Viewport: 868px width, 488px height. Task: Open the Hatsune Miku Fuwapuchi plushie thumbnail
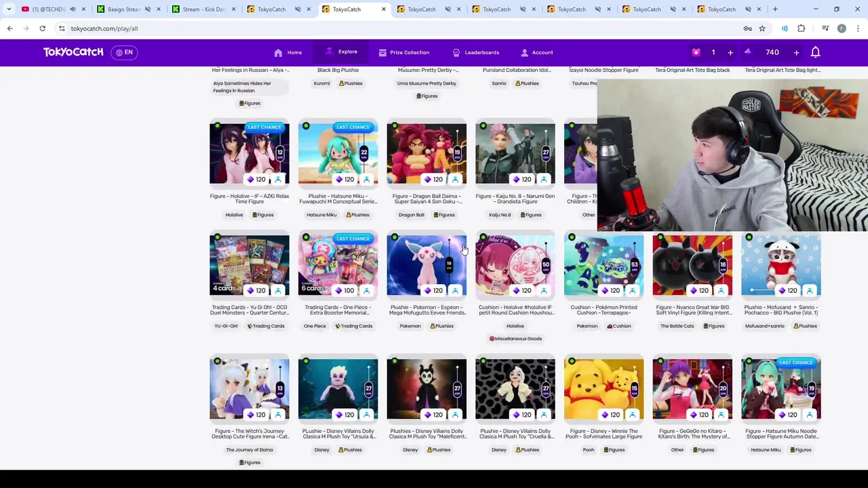(338, 154)
